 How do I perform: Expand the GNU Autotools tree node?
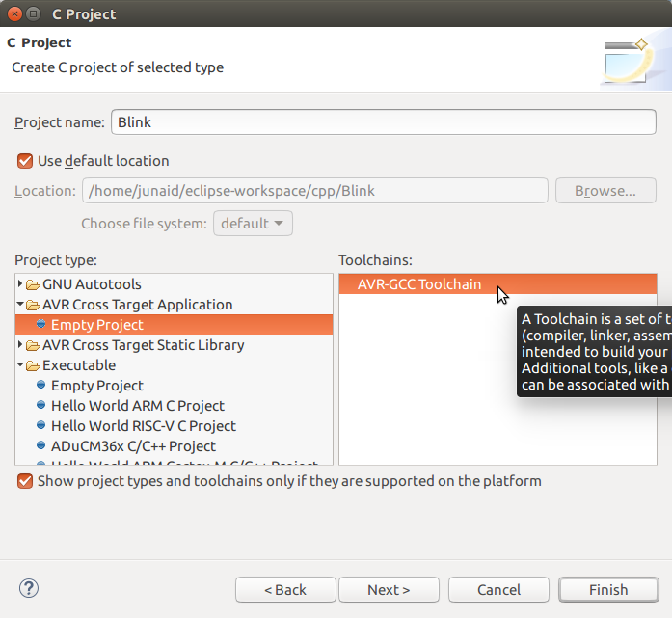click(21, 284)
